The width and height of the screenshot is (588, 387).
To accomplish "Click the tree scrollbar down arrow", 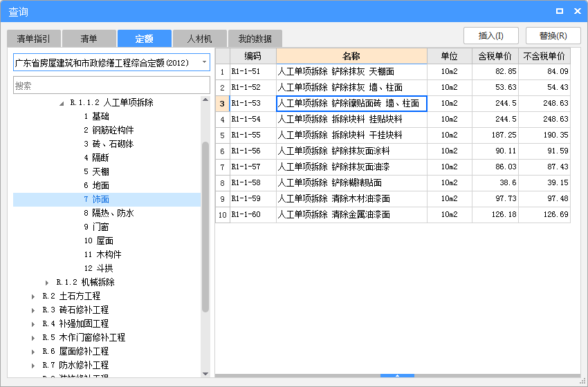I will (x=205, y=373).
